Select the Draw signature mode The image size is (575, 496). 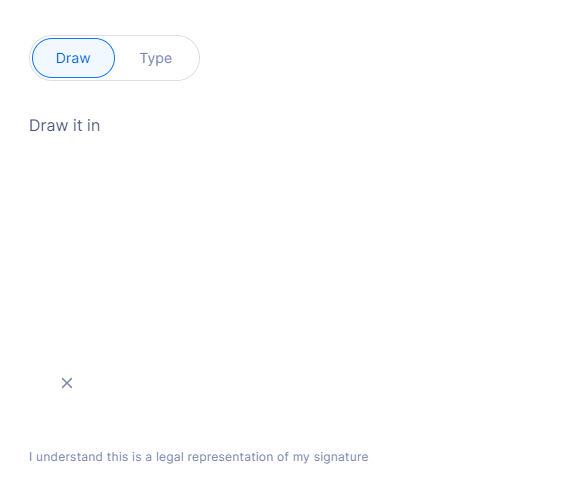[x=73, y=58]
